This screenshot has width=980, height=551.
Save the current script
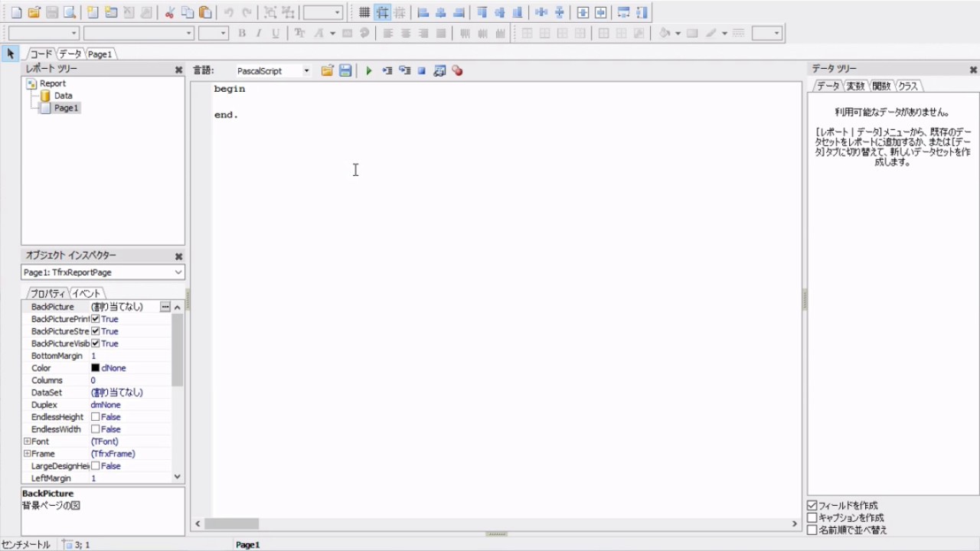[x=345, y=70]
